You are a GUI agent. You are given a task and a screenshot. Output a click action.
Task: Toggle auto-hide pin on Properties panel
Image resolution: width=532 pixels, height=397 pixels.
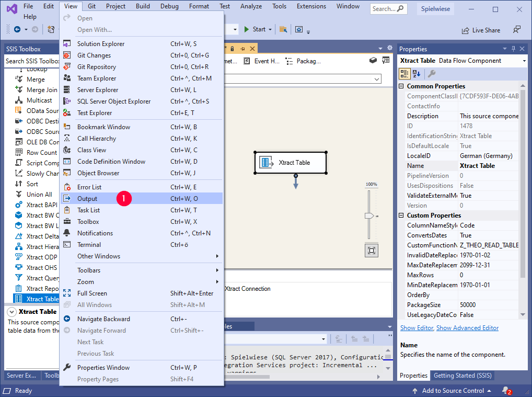pos(514,49)
